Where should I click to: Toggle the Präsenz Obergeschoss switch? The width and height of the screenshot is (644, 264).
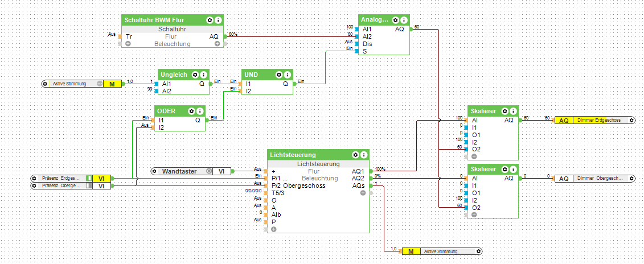point(88,186)
